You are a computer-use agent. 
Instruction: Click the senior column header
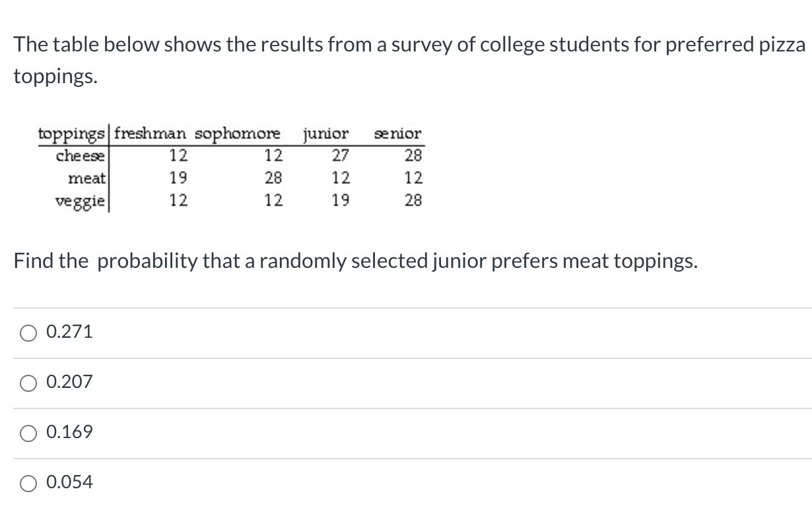point(397,133)
